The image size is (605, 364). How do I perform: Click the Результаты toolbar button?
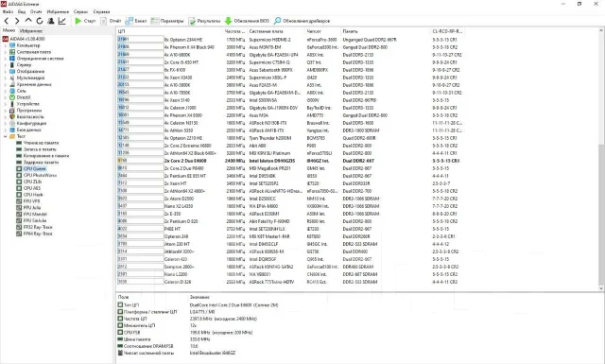(204, 21)
